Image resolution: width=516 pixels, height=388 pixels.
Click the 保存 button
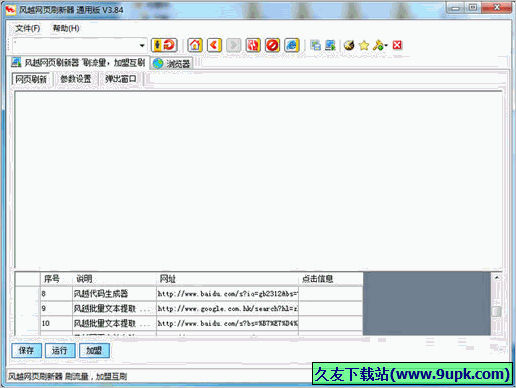(26, 350)
